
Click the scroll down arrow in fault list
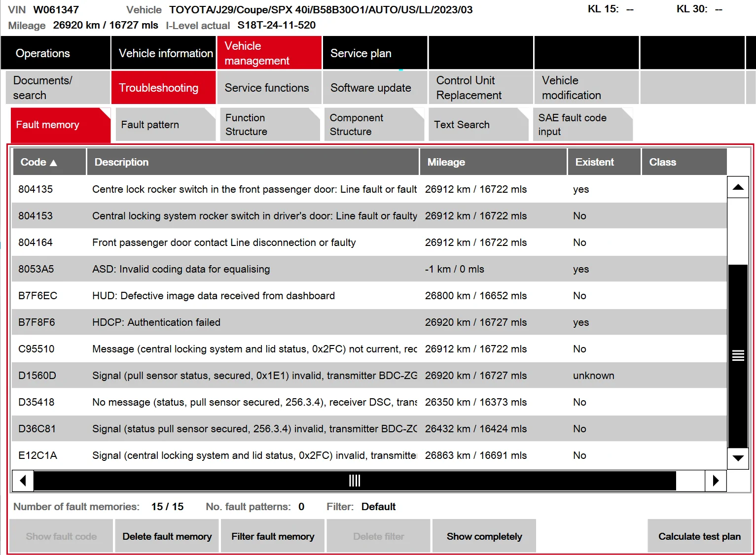tap(738, 458)
